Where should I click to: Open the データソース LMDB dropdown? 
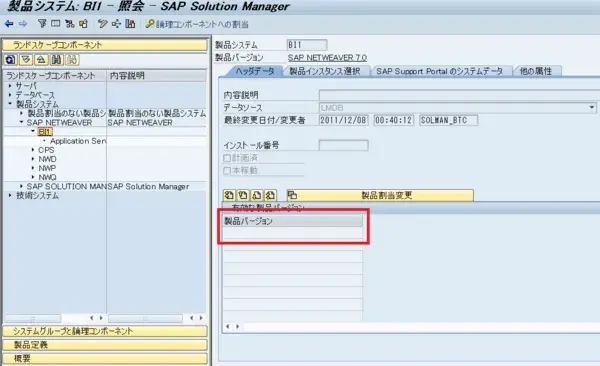tap(592, 108)
